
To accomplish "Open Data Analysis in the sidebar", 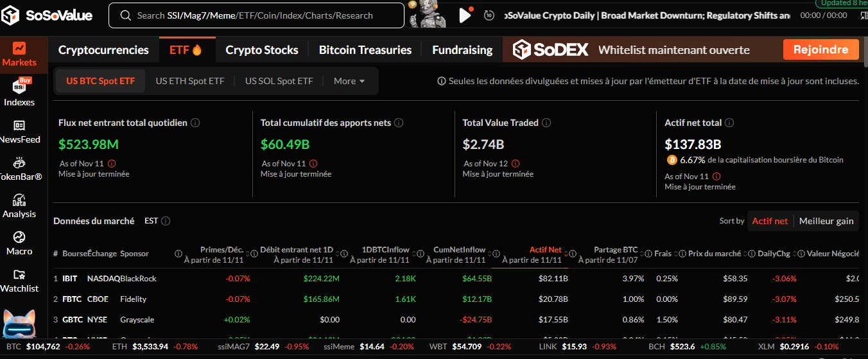I will pos(19,207).
